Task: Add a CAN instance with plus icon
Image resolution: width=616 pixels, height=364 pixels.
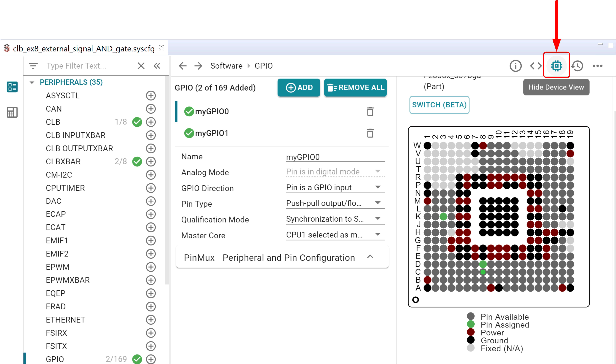Action: click(x=151, y=109)
